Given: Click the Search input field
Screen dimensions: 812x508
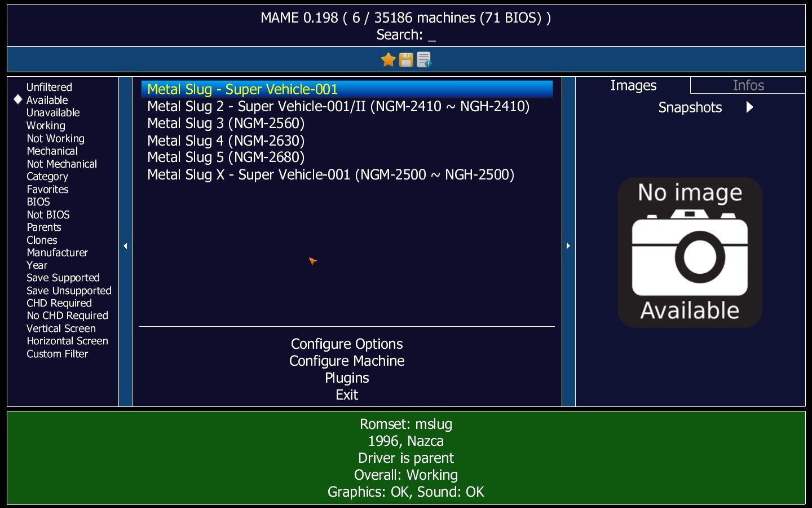Looking at the screenshot, I should (406, 35).
